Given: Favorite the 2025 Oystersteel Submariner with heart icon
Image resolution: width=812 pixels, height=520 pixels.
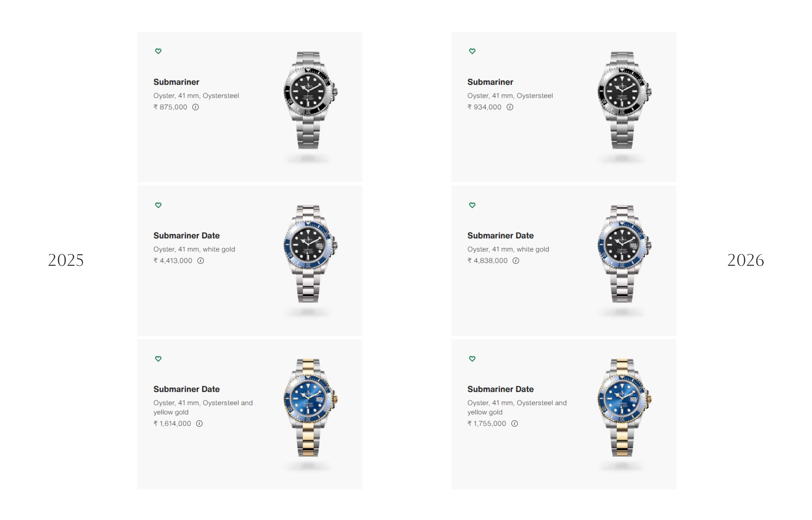Looking at the screenshot, I should [x=158, y=51].
